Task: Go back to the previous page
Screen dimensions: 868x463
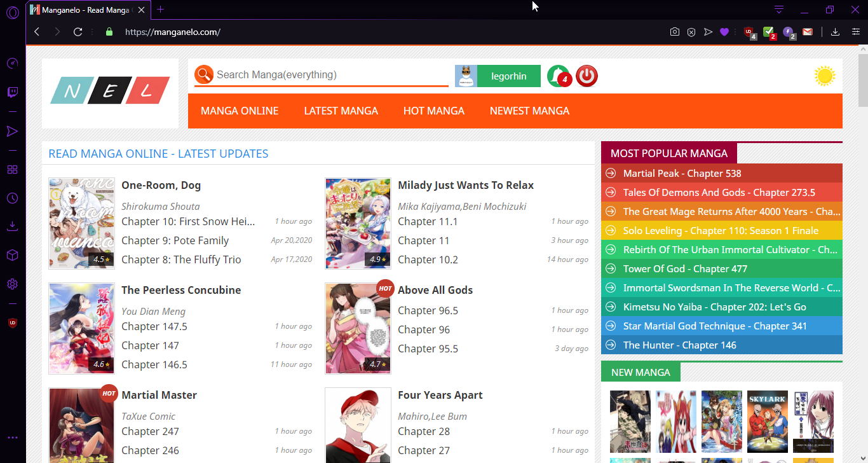Action: 37,32
